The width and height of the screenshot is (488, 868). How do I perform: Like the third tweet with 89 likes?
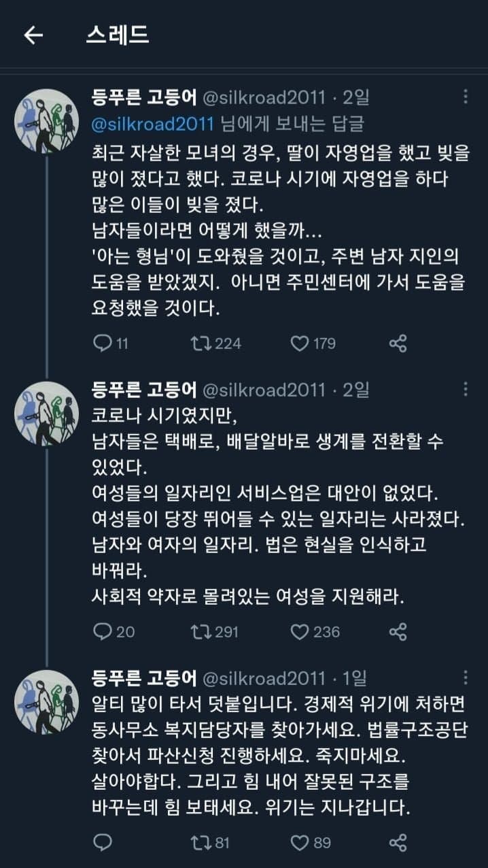[300, 844]
